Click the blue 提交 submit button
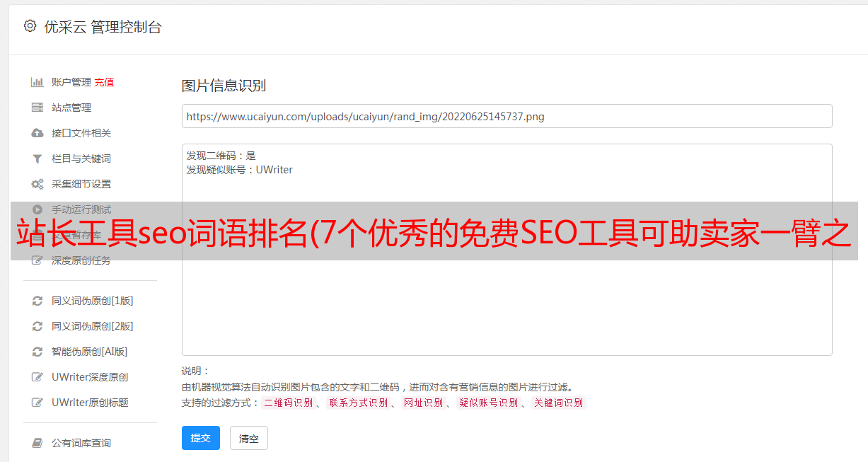This screenshot has height=462, width=868. point(201,438)
